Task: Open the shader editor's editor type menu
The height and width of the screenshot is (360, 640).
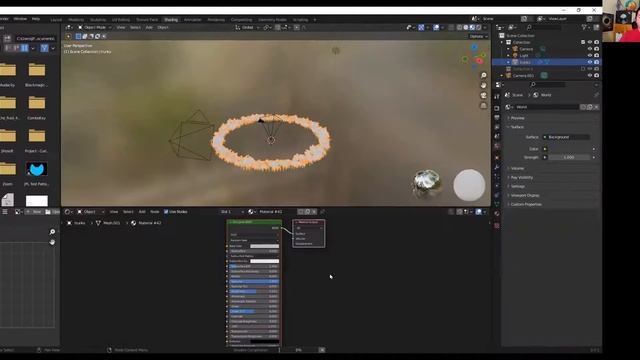Action: coord(69,212)
